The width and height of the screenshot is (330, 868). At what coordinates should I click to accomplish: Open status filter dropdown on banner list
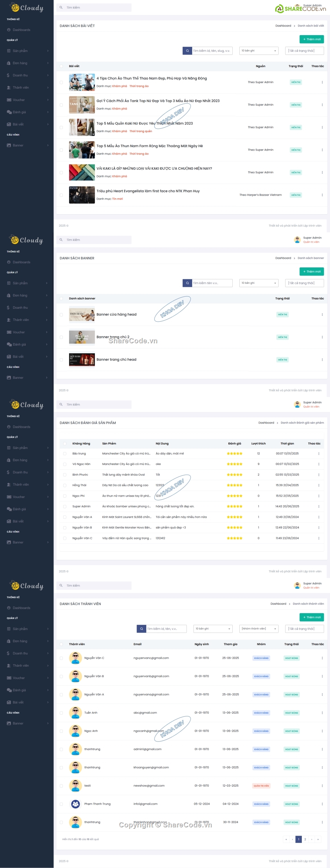click(304, 283)
